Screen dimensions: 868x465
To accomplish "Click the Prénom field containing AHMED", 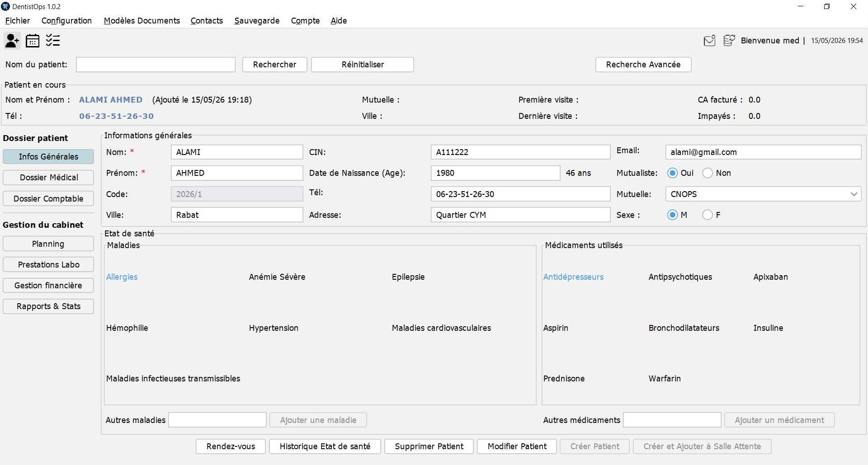I will click(x=237, y=173).
